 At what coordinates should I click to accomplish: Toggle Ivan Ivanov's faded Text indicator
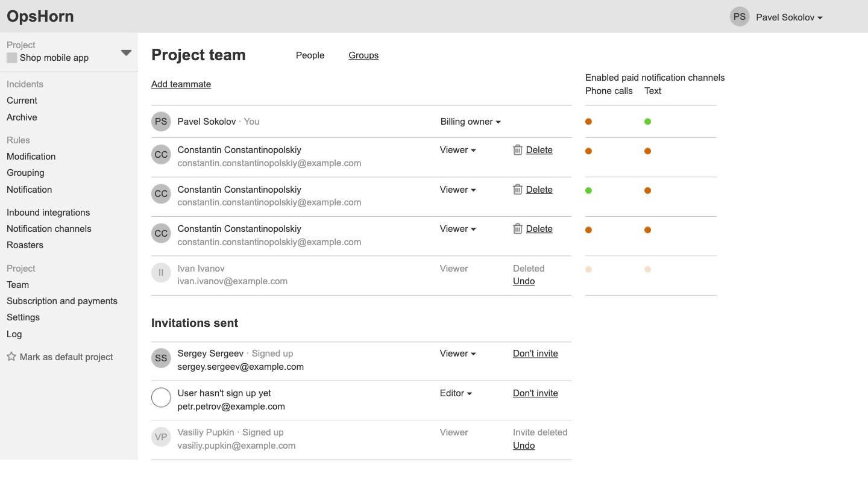click(x=647, y=269)
